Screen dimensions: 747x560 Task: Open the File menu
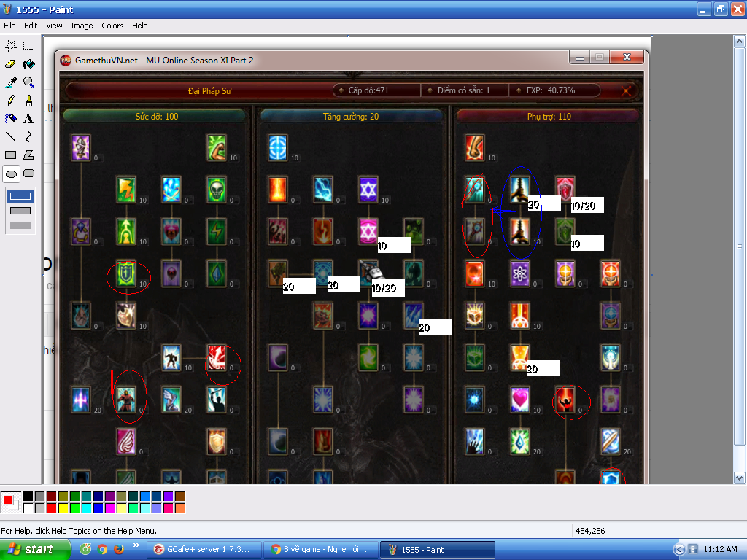[x=9, y=26]
